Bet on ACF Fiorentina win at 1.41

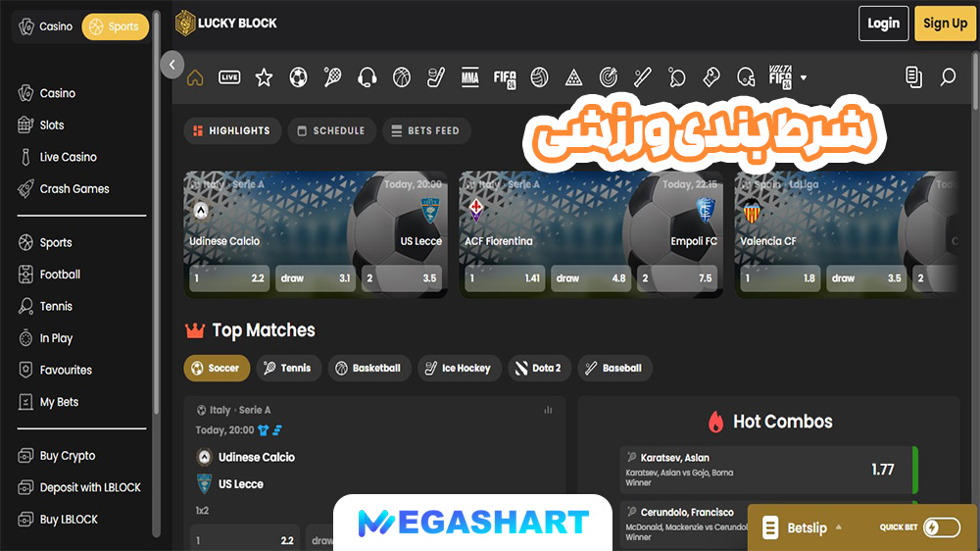[505, 278]
